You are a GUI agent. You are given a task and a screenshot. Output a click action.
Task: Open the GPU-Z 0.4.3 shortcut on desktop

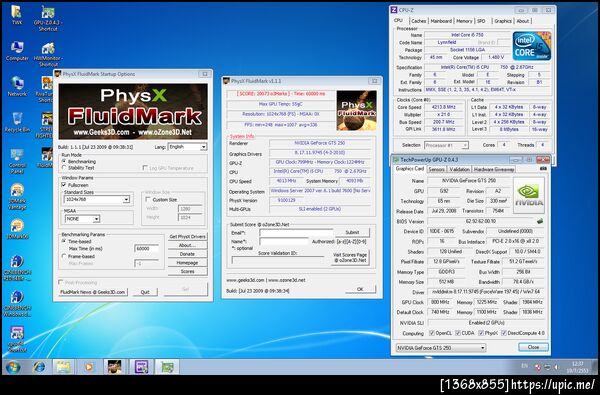coord(48,18)
